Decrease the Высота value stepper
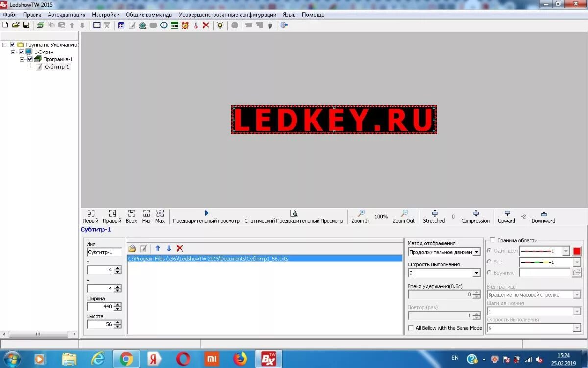 [x=117, y=326]
